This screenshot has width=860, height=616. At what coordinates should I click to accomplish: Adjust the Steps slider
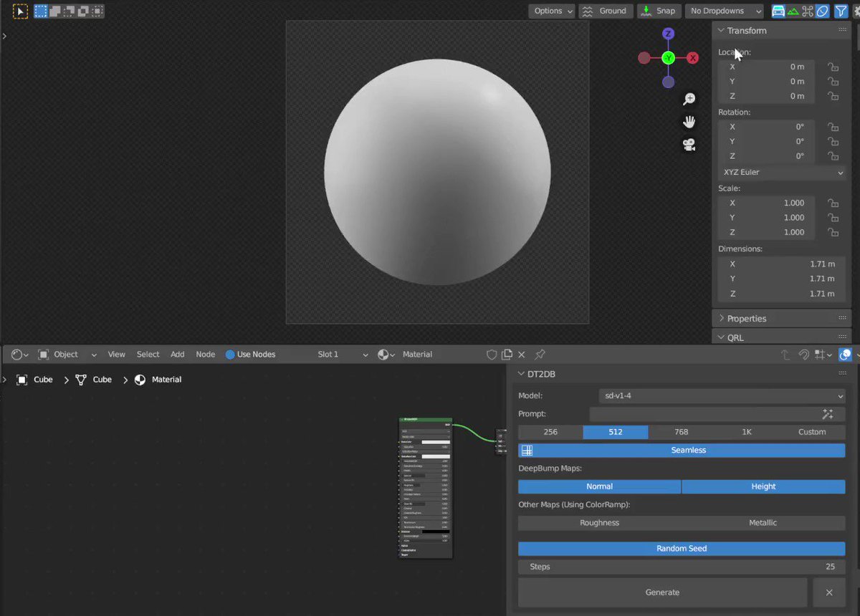coord(681,567)
